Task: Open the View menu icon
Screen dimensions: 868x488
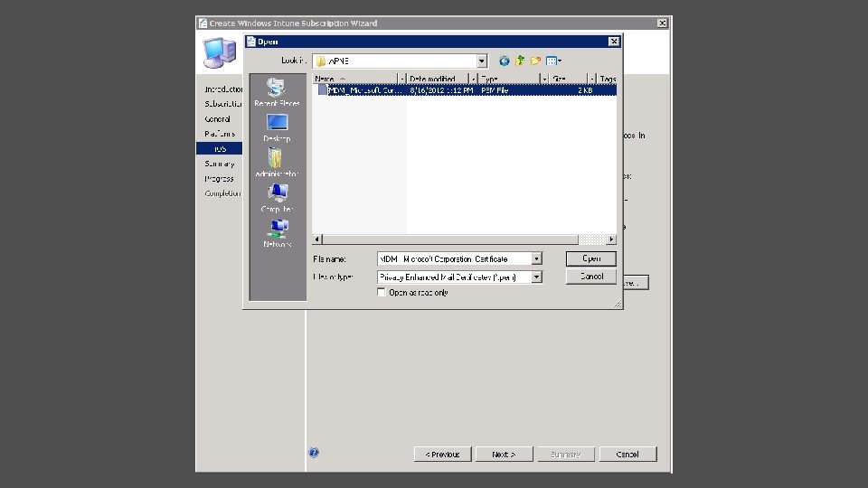Action: coord(553,61)
